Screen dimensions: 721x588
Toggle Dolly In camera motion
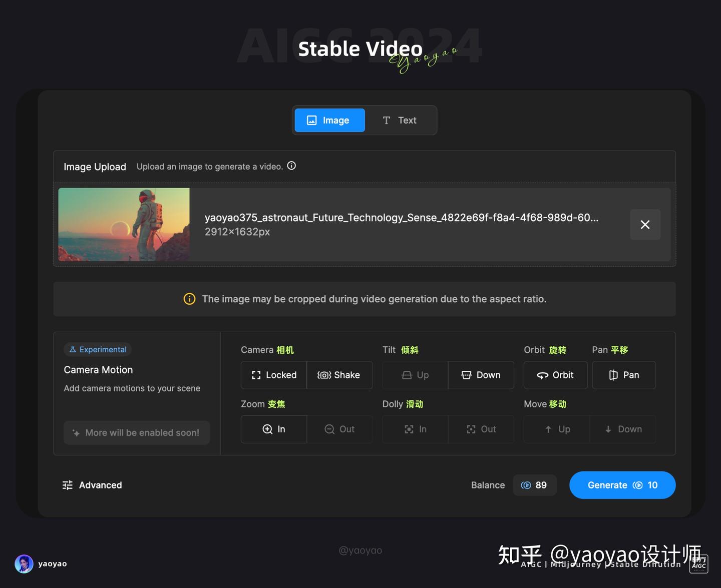pyautogui.click(x=415, y=429)
